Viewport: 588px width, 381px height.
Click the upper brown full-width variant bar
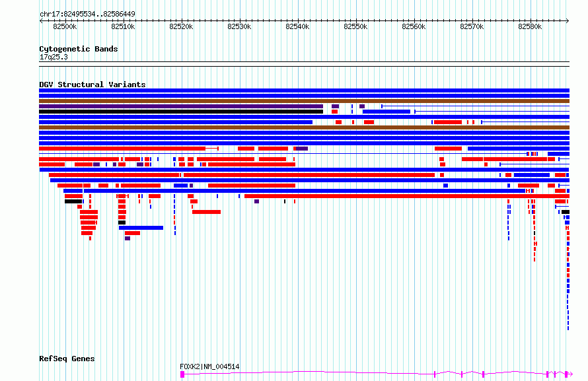pos(304,101)
